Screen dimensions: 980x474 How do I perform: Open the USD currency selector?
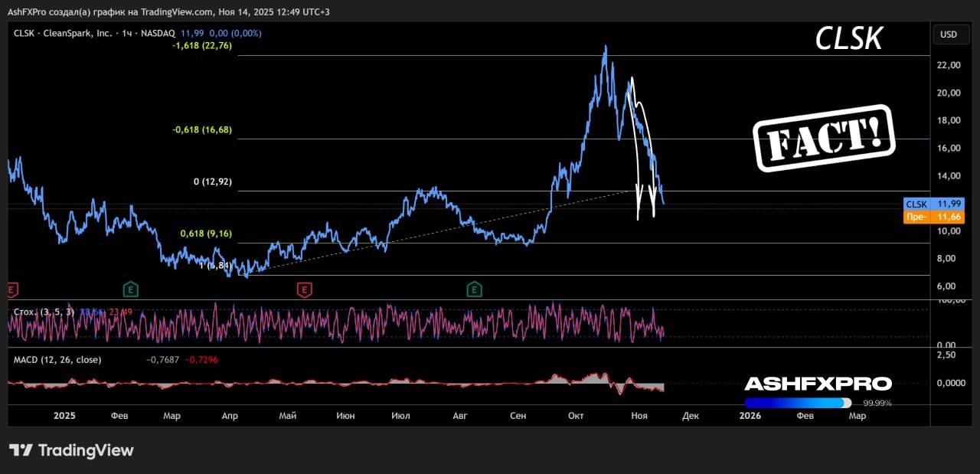(x=948, y=34)
